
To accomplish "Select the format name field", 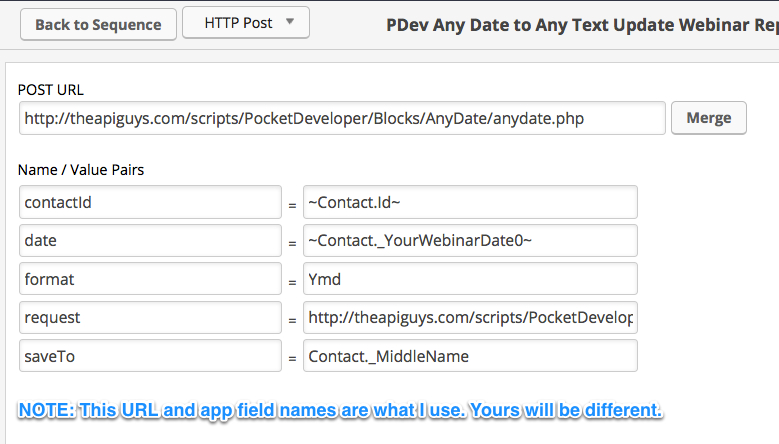I will pyautogui.click(x=150, y=279).
